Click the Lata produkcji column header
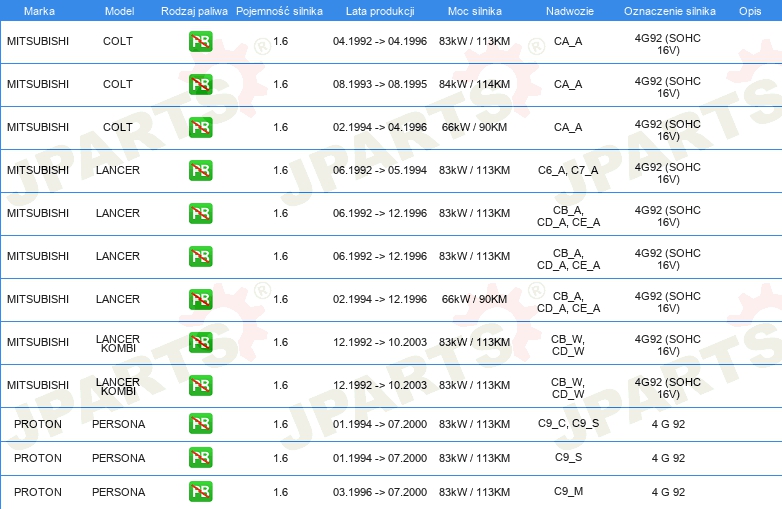This screenshot has width=782, height=509. click(x=379, y=10)
